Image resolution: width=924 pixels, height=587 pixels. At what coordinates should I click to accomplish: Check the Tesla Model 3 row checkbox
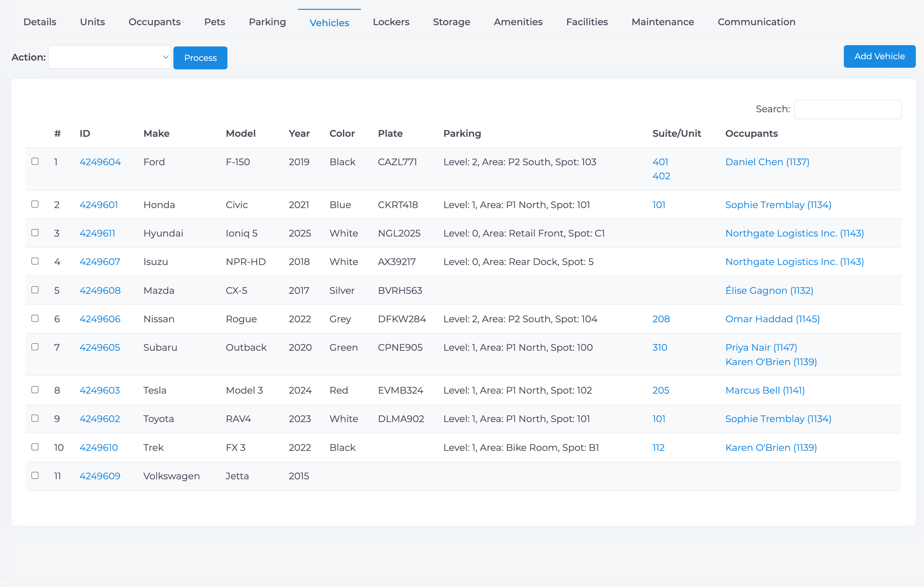(35, 390)
